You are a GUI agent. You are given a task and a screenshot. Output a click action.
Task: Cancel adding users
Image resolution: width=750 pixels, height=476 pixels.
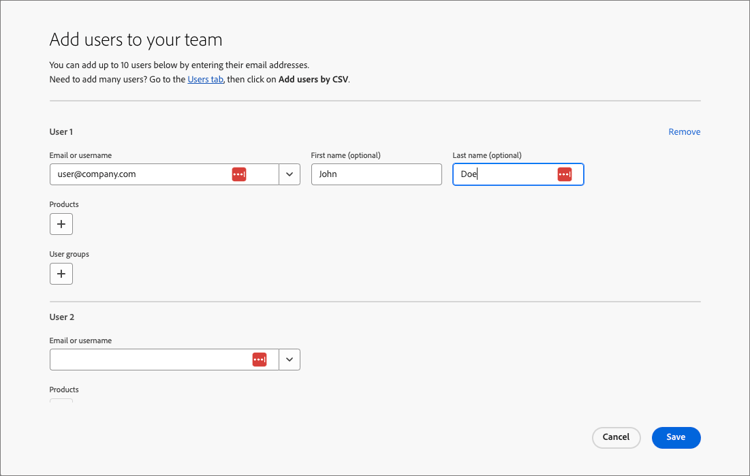(616, 437)
